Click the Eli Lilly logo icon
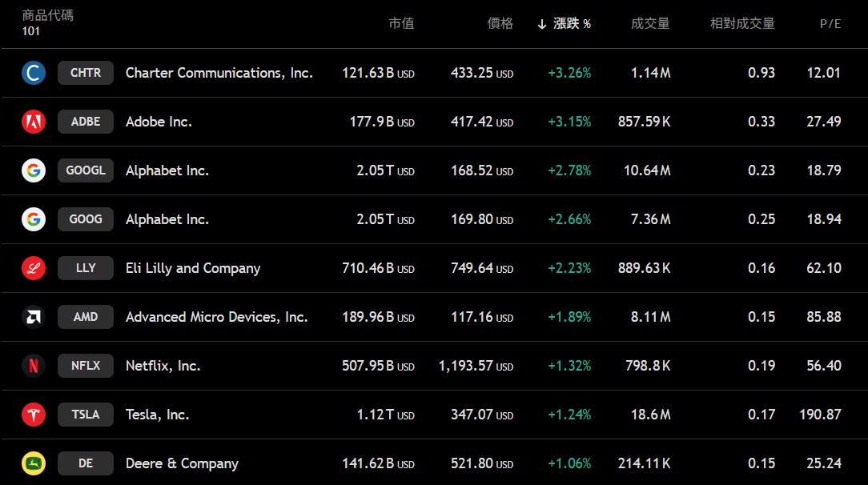 (34, 268)
